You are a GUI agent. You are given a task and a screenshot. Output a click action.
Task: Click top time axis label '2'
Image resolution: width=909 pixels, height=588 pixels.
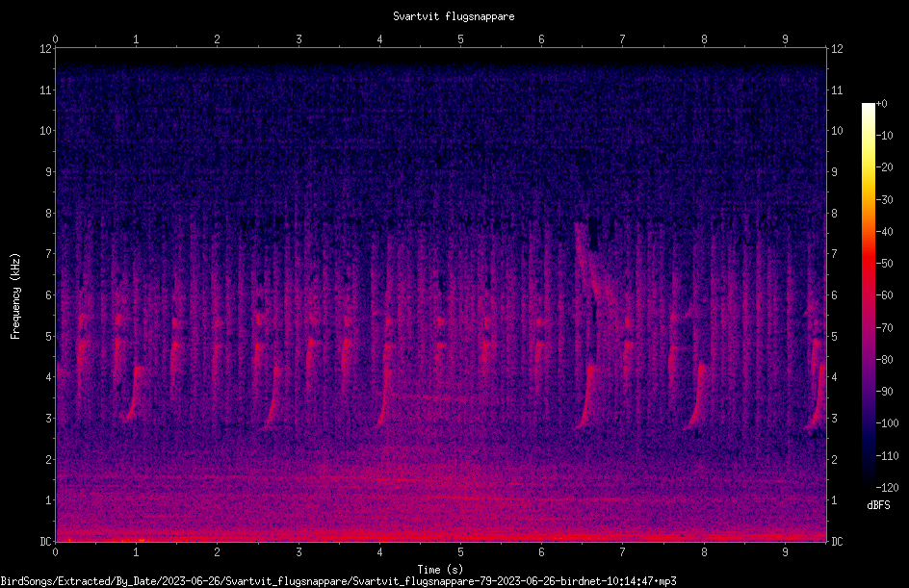click(217, 39)
